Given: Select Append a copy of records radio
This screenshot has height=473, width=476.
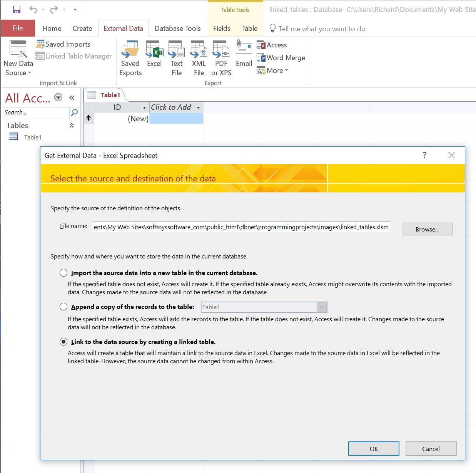Looking at the screenshot, I should point(63,307).
